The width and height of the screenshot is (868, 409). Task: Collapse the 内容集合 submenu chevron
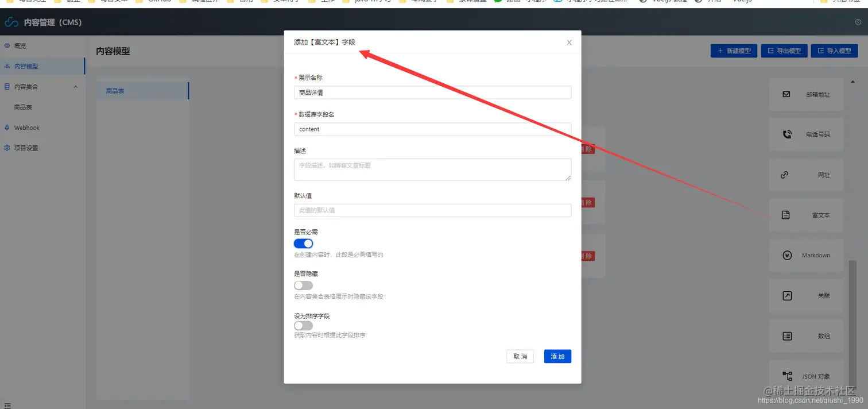76,87
